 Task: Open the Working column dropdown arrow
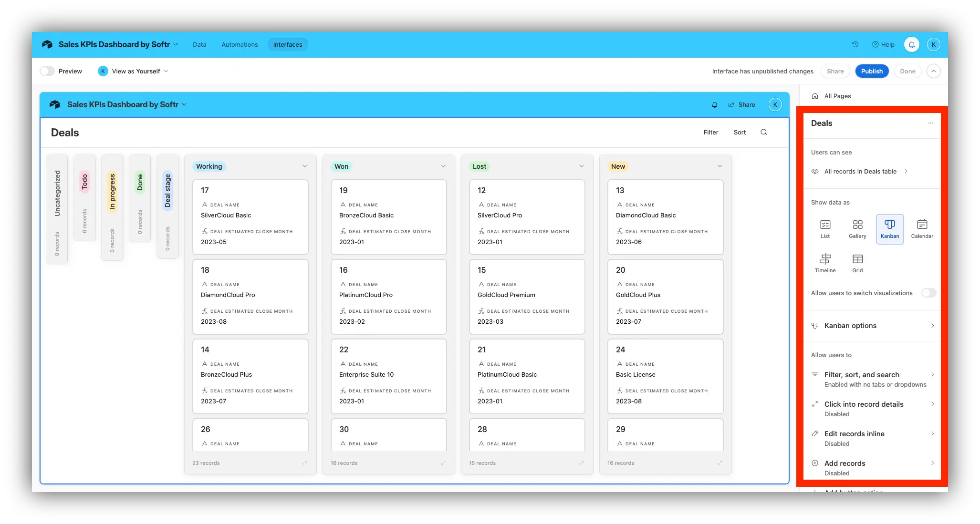coord(304,166)
